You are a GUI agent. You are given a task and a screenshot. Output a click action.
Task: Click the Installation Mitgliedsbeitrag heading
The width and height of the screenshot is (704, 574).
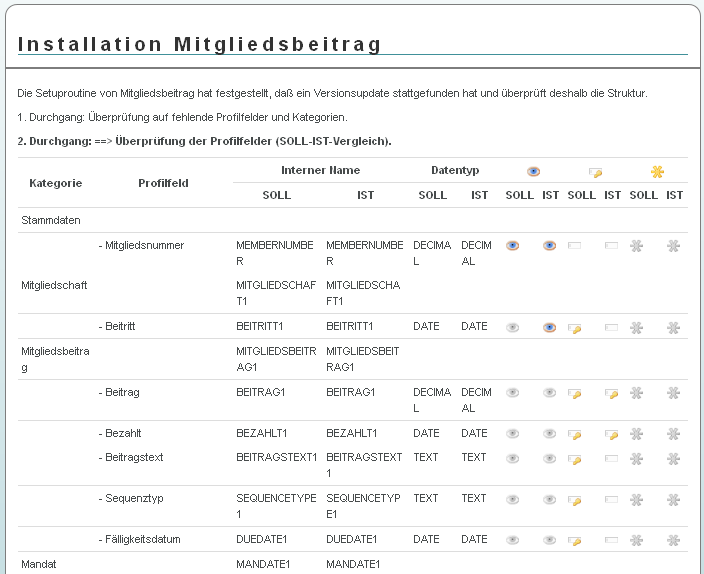coord(200,44)
